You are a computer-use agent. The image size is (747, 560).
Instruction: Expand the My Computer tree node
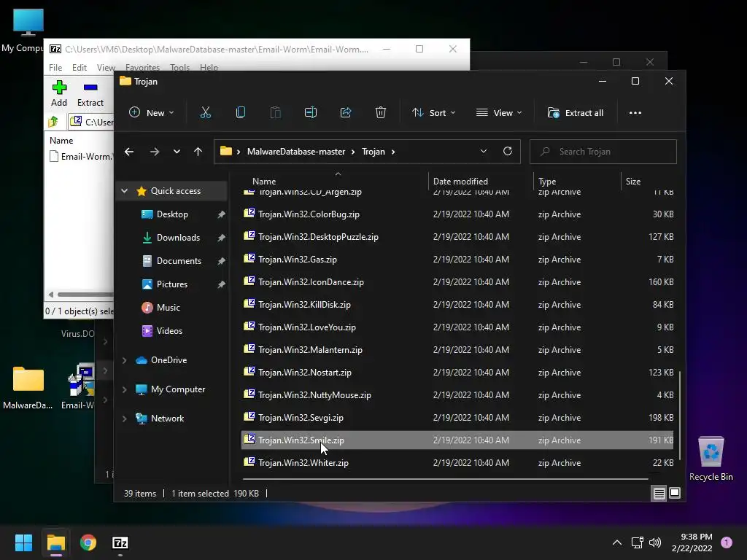(x=124, y=389)
